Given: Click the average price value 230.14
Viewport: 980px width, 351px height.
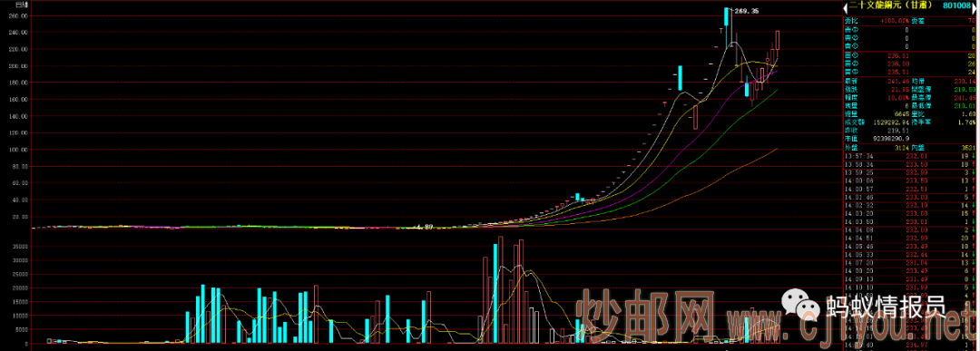Looking at the screenshot, I should pyautogui.click(x=965, y=81).
